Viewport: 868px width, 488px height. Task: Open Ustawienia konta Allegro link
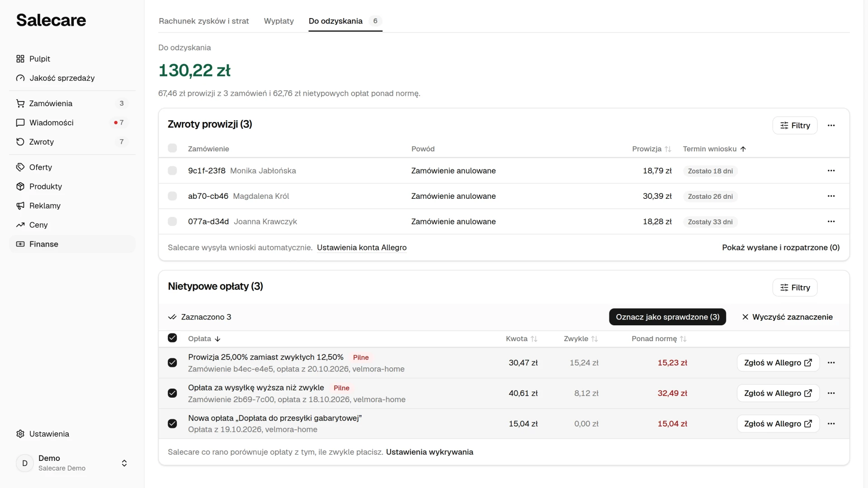[362, 248]
